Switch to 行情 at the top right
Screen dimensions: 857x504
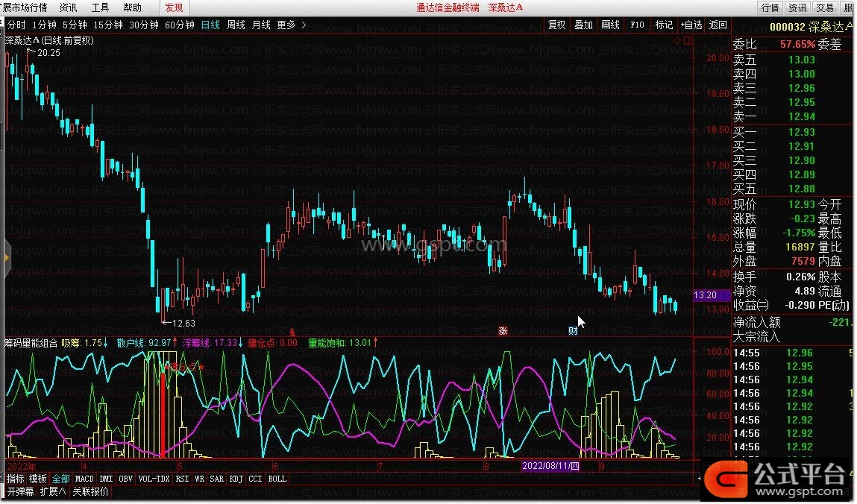(770, 7)
